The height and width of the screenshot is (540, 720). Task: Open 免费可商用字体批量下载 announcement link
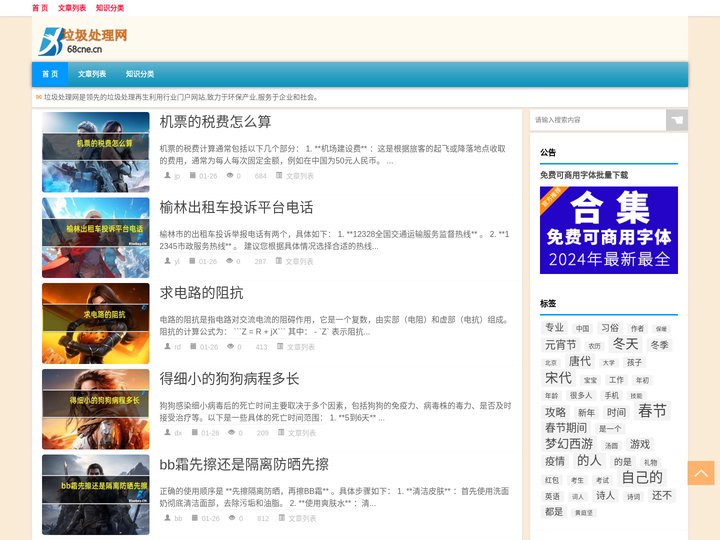[584, 175]
